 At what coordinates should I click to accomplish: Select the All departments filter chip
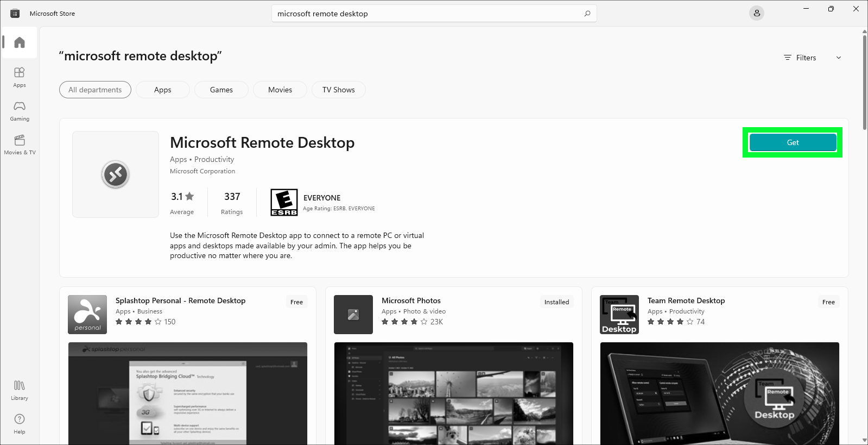pos(95,90)
